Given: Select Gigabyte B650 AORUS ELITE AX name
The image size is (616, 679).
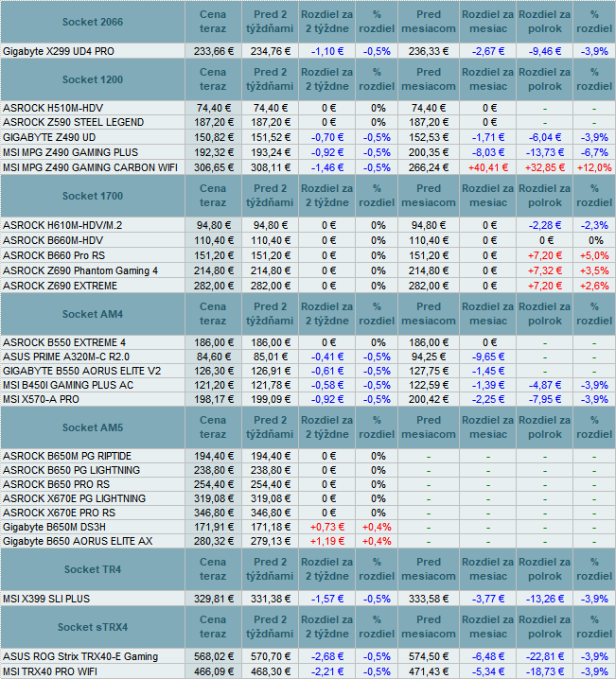Looking at the screenshot, I should [78, 541].
